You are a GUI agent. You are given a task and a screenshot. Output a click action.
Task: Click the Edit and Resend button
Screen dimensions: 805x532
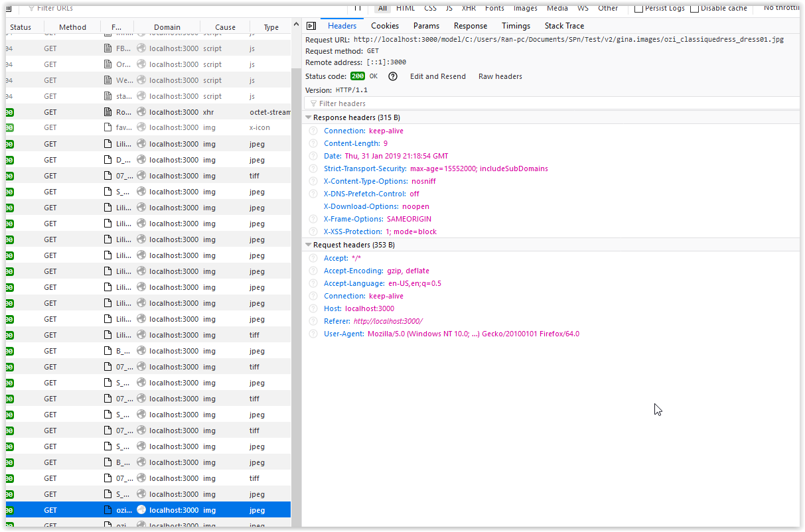(438, 76)
